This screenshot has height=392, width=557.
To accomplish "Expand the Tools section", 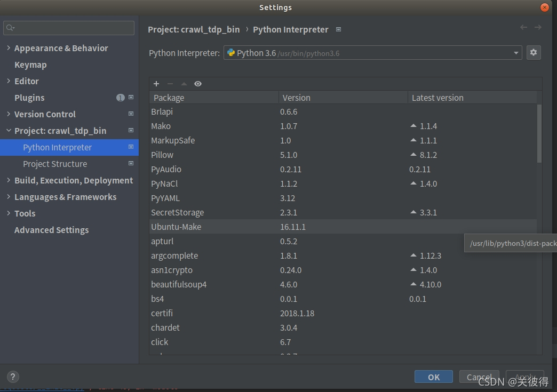I will click(9, 213).
